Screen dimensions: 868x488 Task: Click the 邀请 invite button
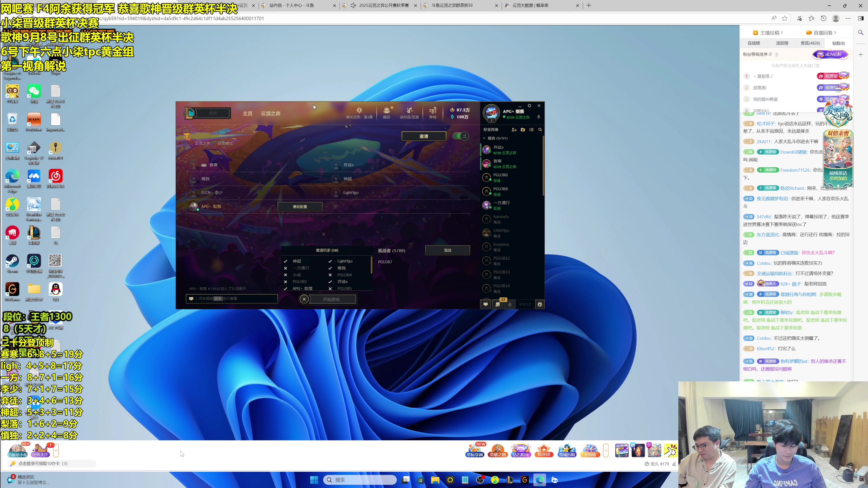(424, 136)
